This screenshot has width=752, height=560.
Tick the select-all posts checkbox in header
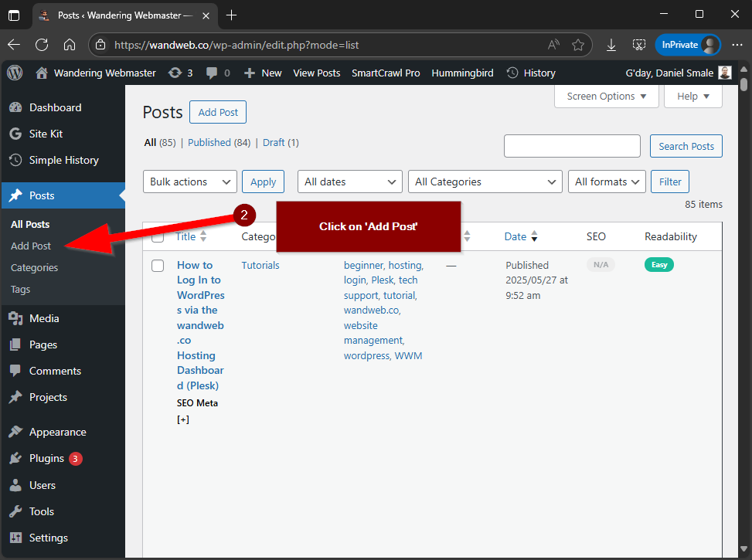point(158,237)
